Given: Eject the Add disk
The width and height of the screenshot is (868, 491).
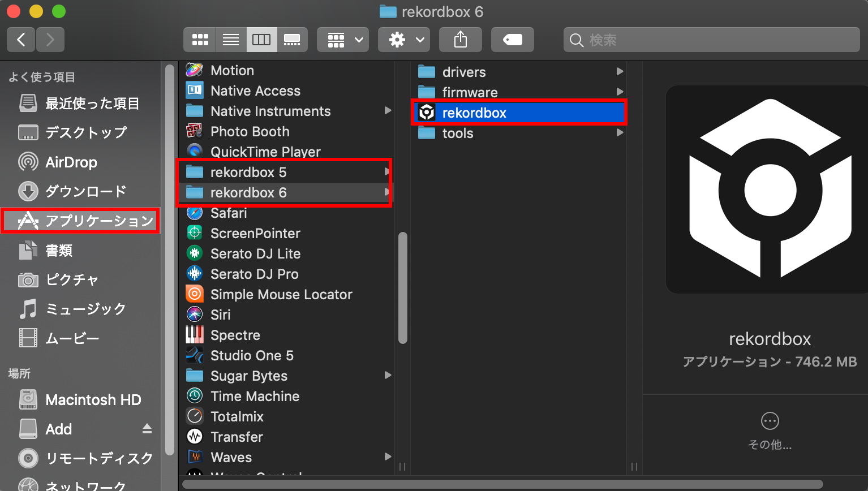Looking at the screenshot, I should (x=147, y=429).
